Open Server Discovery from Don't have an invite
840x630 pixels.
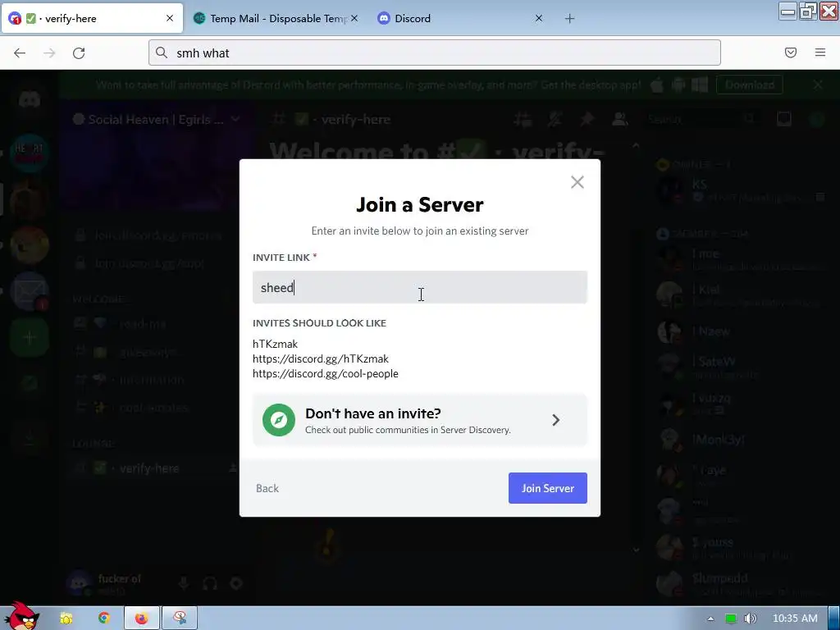click(419, 420)
